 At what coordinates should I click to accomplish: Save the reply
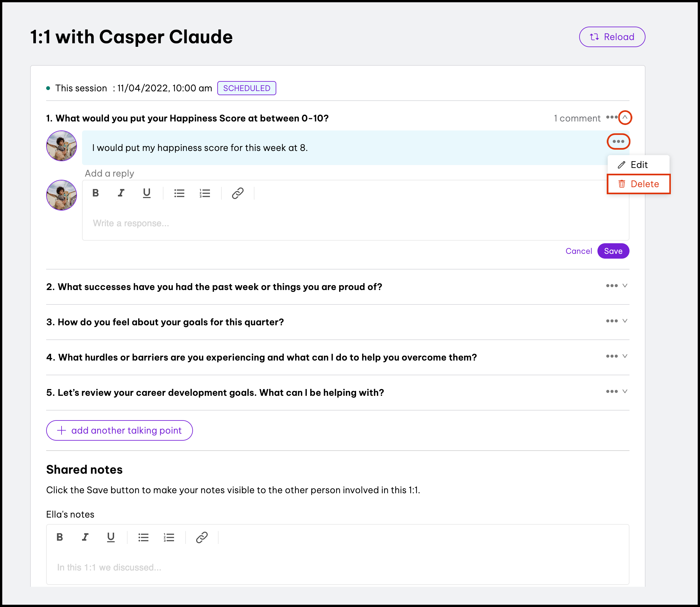(613, 251)
